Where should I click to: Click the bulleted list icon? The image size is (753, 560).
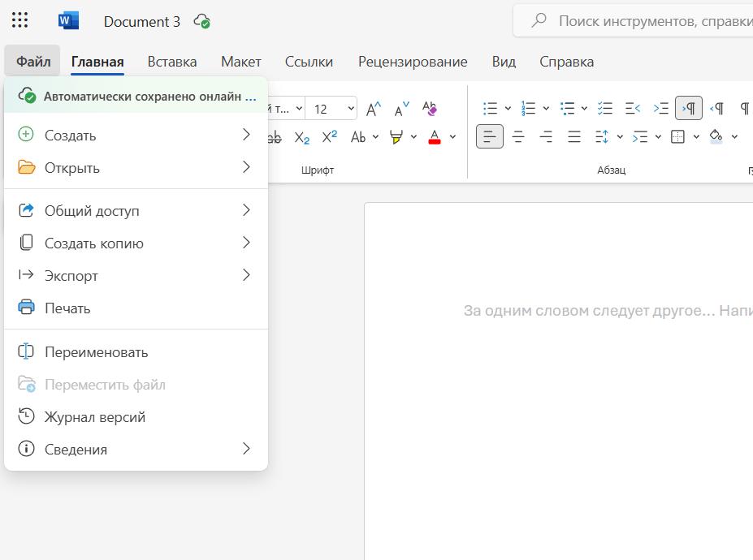(490, 109)
